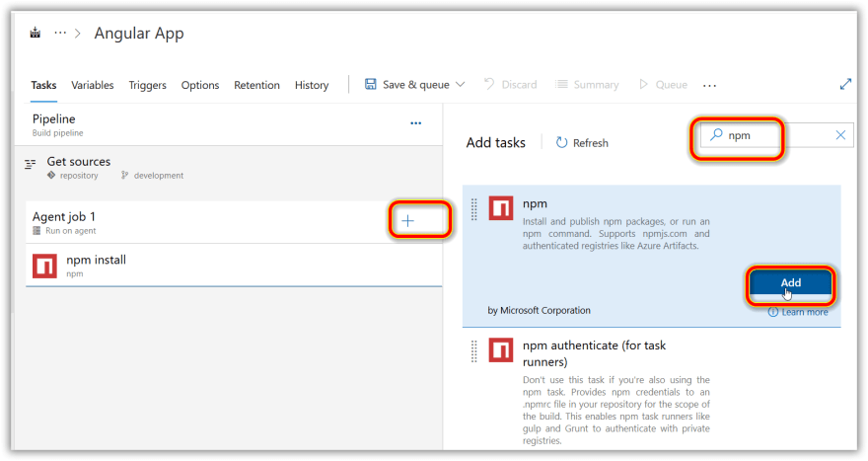Click the Save & queue floppy icon

pyautogui.click(x=370, y=84)
